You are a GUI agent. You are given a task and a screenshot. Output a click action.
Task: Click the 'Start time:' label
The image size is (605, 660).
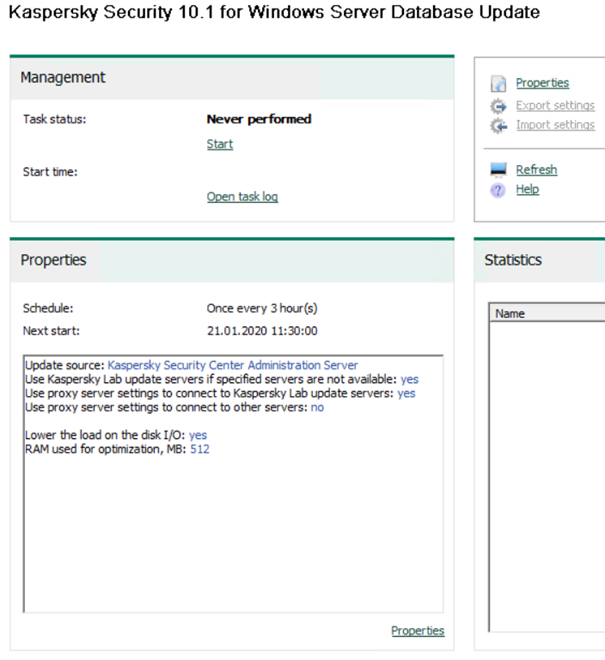click(x=50, y=172)
